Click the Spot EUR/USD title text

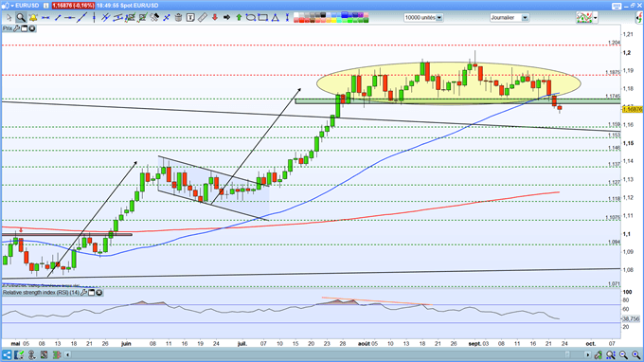pyautogui.click(x=139, y=6)
